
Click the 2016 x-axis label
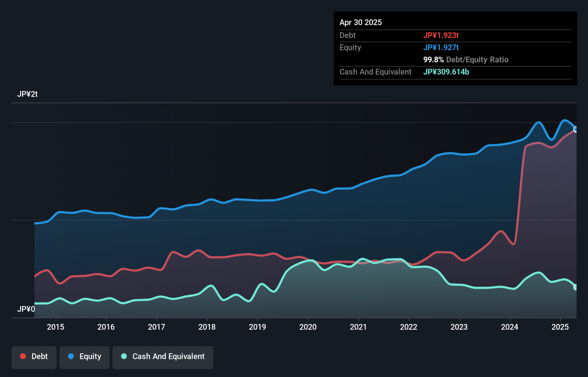[x=106, y=327]
